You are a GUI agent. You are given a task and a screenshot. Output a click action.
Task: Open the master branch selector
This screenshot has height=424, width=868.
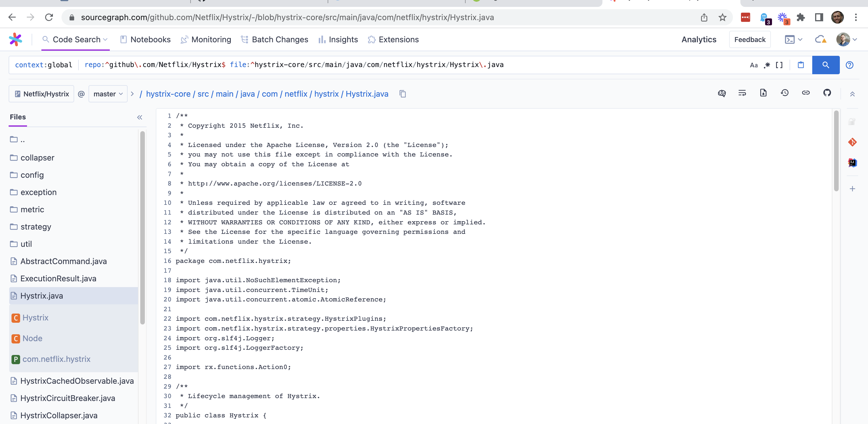[x=107, y=94]
